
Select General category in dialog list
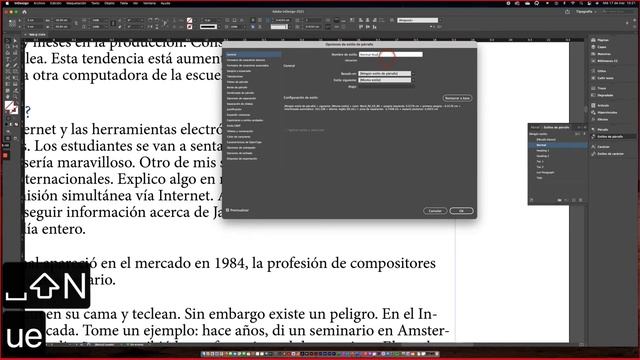(x=253, y=54)
